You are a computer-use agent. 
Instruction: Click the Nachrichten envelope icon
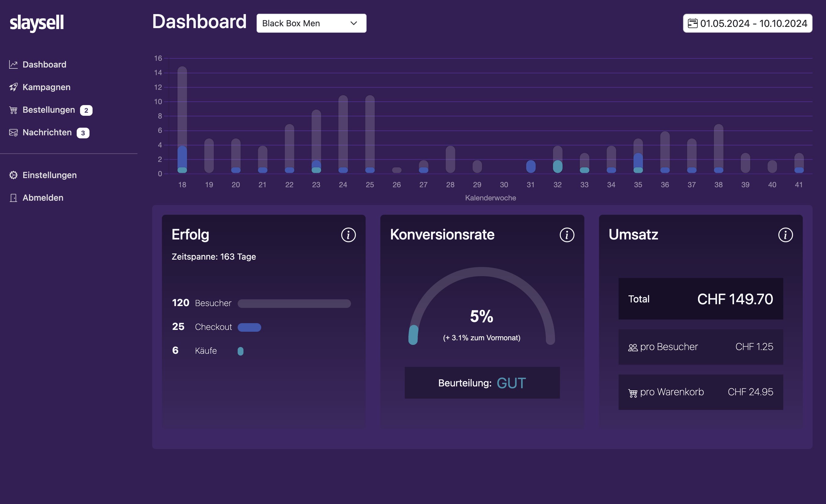[x=13, y=133]
